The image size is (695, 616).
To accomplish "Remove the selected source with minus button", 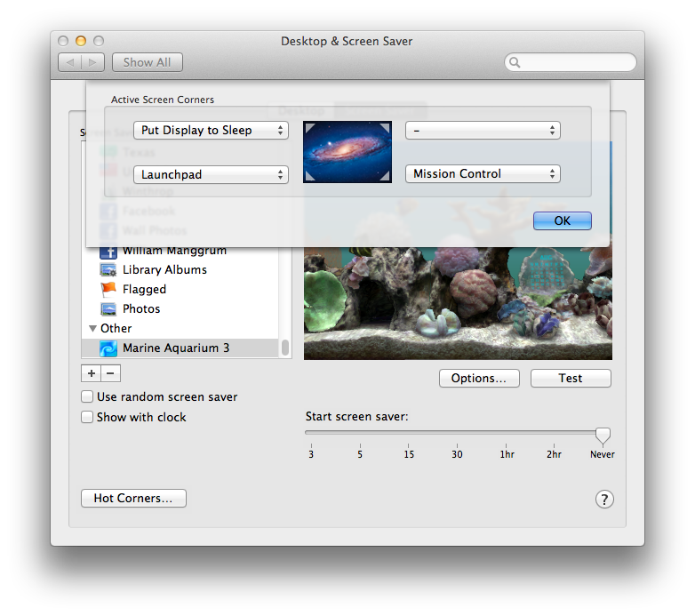I will tap(110, 373).
